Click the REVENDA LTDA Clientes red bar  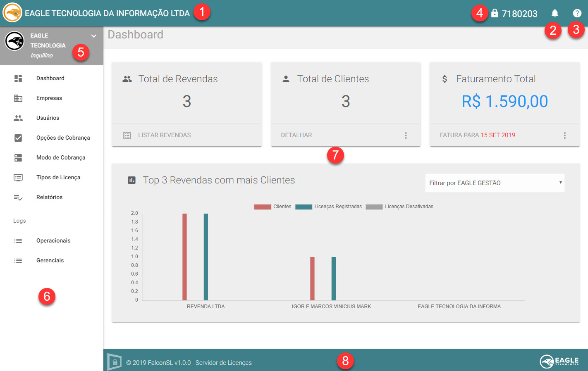(184, 257)
